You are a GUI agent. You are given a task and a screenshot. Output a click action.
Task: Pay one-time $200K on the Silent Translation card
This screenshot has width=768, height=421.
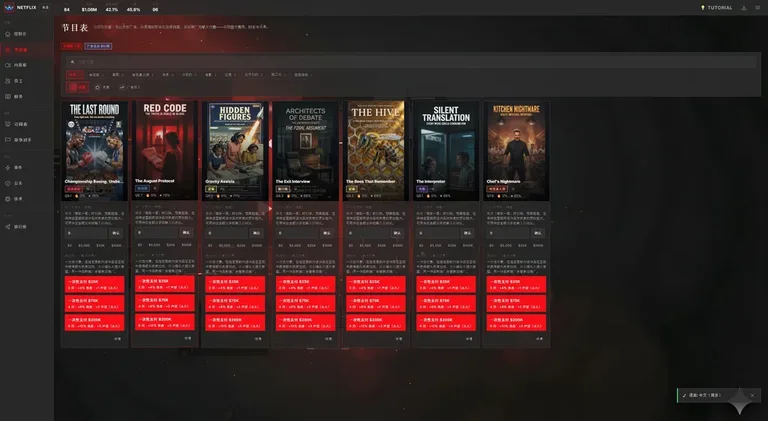pos(446,323)
